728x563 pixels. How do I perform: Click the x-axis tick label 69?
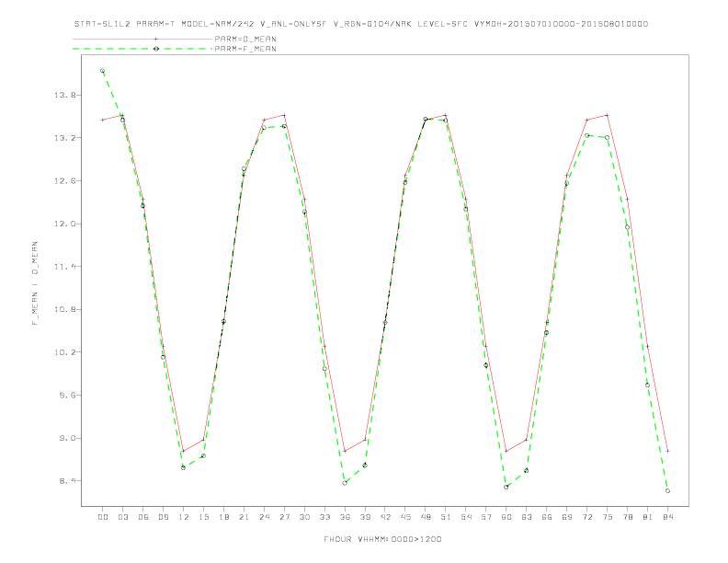[x=567, y=517]
